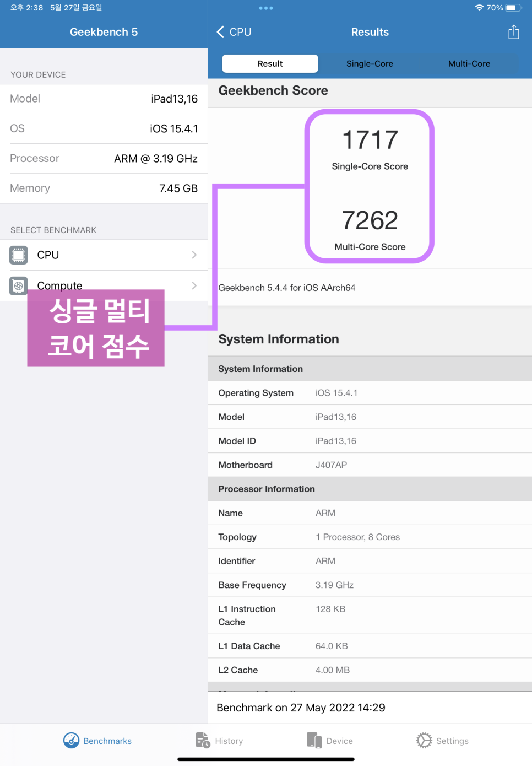Select the Compute benchmark label

(59, 285)
